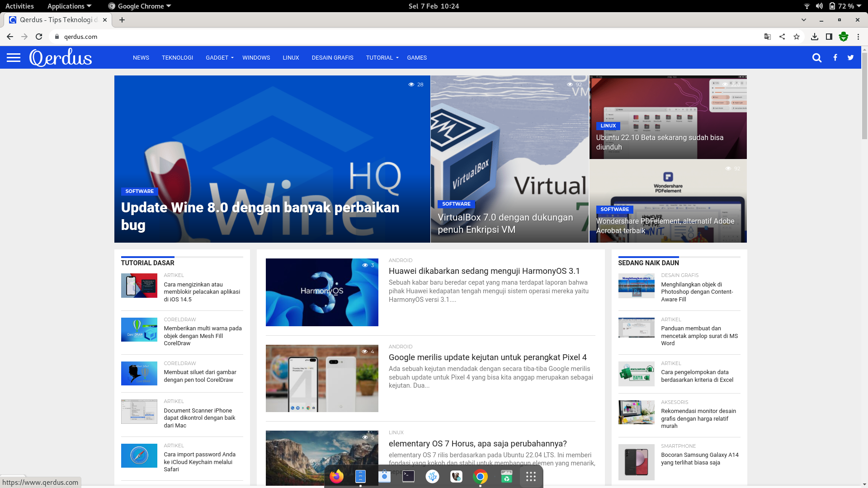The height and width of the screenshot is (488, 868).
Task: Expand the TUTORIAL dropdown menu
Action: click(382, 57)
